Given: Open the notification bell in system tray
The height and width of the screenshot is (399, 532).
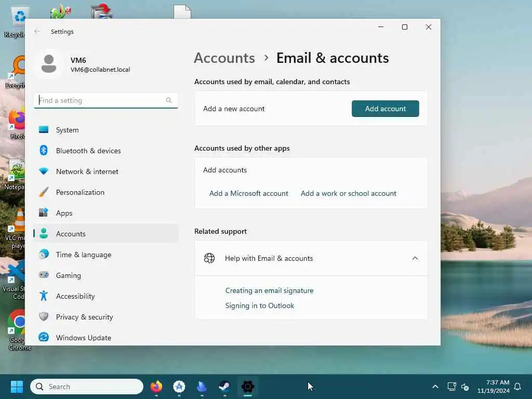Looking at the screenshot, I should click(517, 387).
